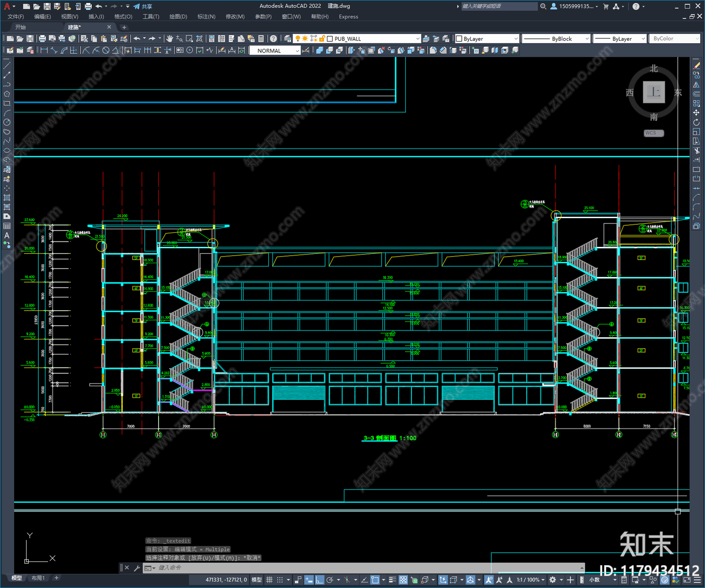This screenshot has width=705, height=588.
Task: Click the 模型 model space button in status bar
Action: point(256,580)
